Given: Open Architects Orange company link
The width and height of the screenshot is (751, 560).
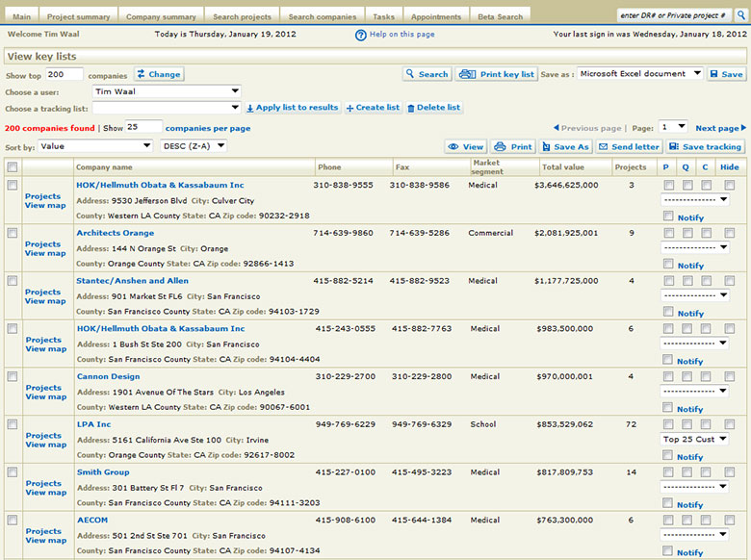Looking at the screenshot, I should click(116, 233).
